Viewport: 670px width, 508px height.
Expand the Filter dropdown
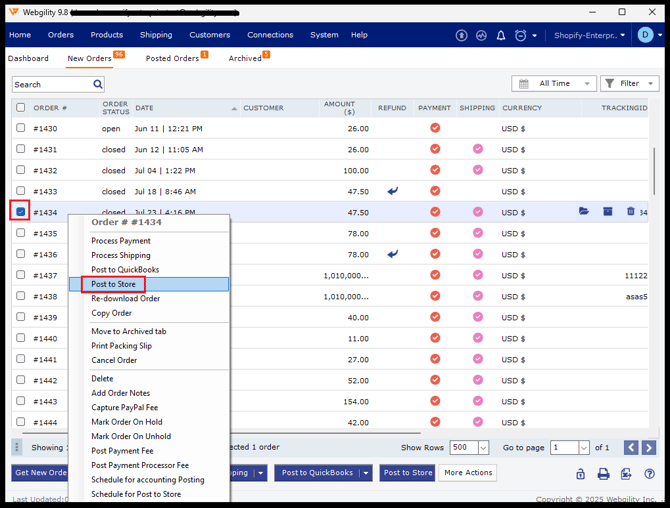click(629, 84)
